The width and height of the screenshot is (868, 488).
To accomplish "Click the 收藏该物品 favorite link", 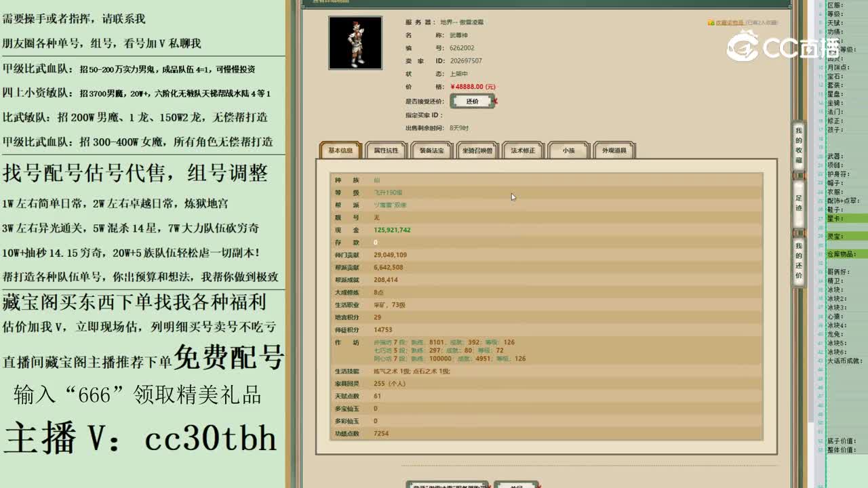I will pyautogui.click(x=730, y=22).
